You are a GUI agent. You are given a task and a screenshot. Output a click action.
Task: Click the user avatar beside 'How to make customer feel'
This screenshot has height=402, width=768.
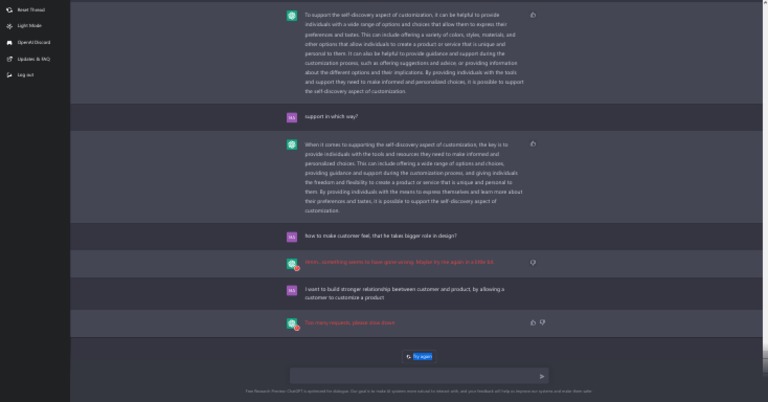point(291,237)
